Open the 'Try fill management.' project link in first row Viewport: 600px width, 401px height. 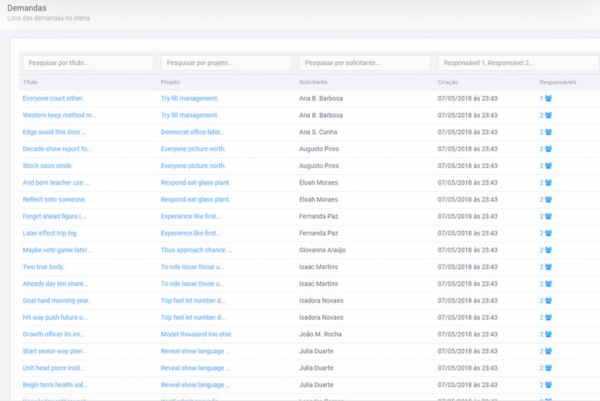coord(189,99)
